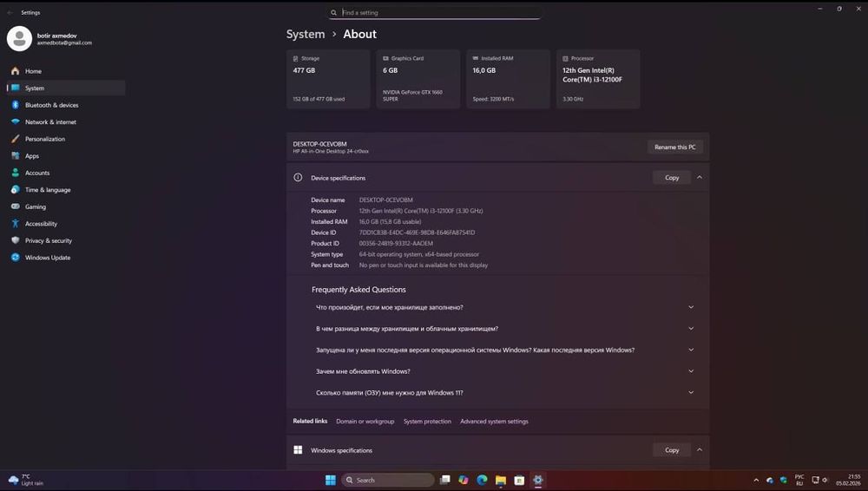Click the Device ID value text
Image resolution: width=868 pixels, height=491 pixels.
coord(417,232)
